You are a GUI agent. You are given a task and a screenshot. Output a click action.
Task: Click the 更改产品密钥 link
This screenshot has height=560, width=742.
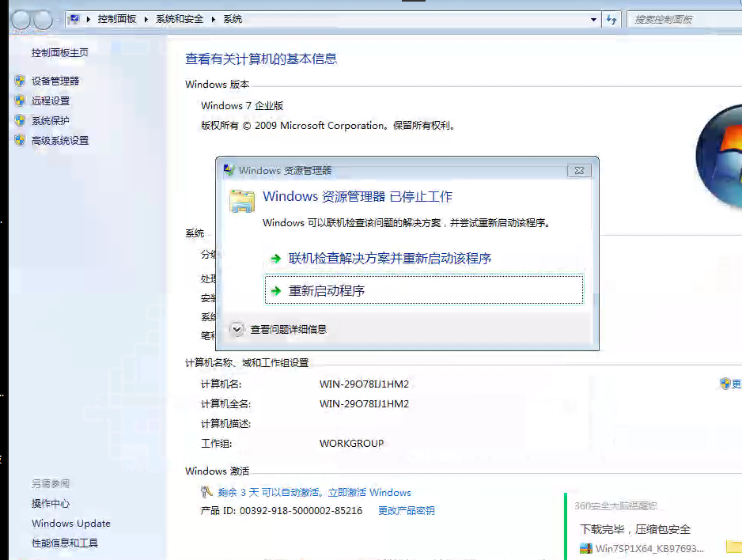pyautogui.click(x=407, y=511)
